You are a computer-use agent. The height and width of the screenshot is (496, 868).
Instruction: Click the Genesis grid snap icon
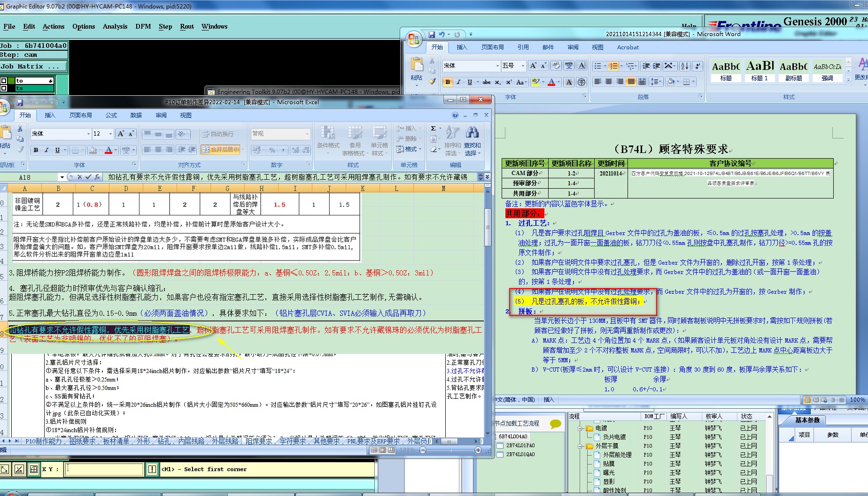[x=33, y=469]
